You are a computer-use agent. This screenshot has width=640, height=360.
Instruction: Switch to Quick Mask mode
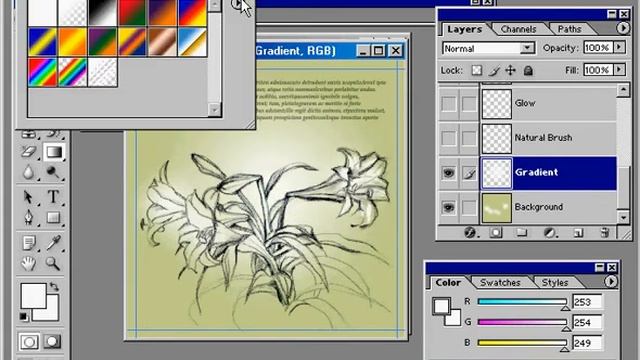coord(52,342)
